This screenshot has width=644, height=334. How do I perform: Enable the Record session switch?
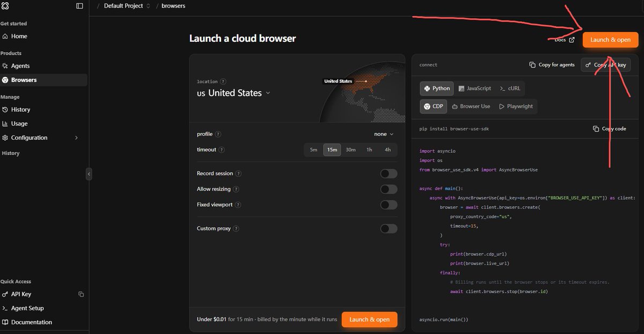[x=389, y=173]
